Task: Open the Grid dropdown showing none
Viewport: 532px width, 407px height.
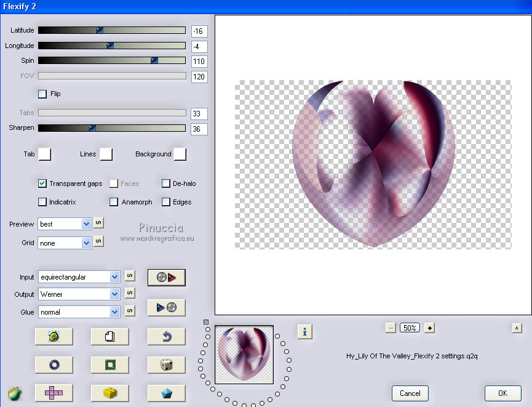Action: (x=65, y=243)
